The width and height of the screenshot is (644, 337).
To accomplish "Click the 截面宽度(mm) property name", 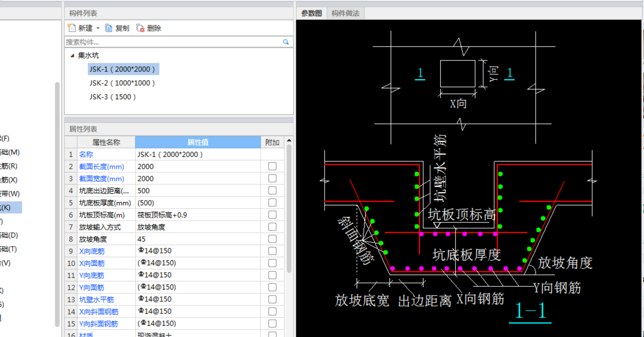I will point(102,178).
